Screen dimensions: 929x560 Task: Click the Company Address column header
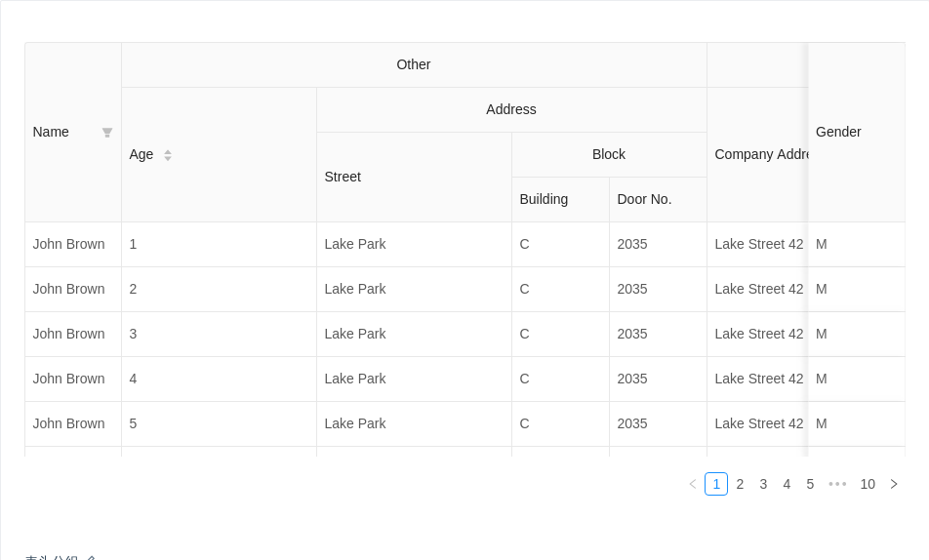759,154
